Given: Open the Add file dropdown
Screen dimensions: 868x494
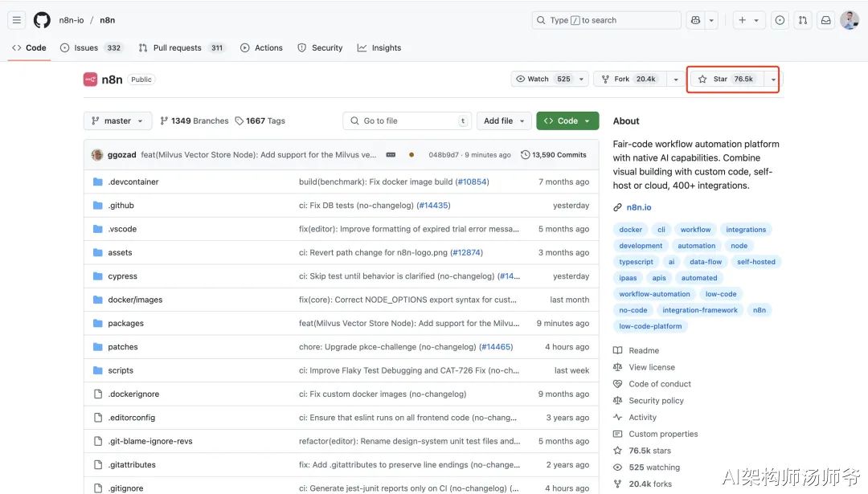Looking at the screenshot, I should tap(504, 120).
